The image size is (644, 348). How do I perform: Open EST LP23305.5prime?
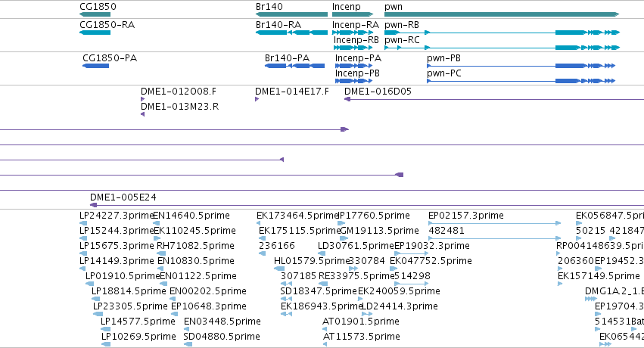130,306
